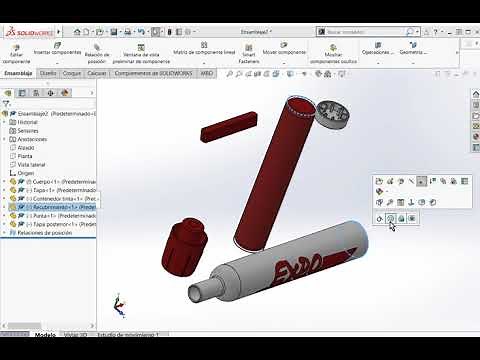
Task: Switch to the Estudio de movimiento 1 tab
Action: pos(128,334)
